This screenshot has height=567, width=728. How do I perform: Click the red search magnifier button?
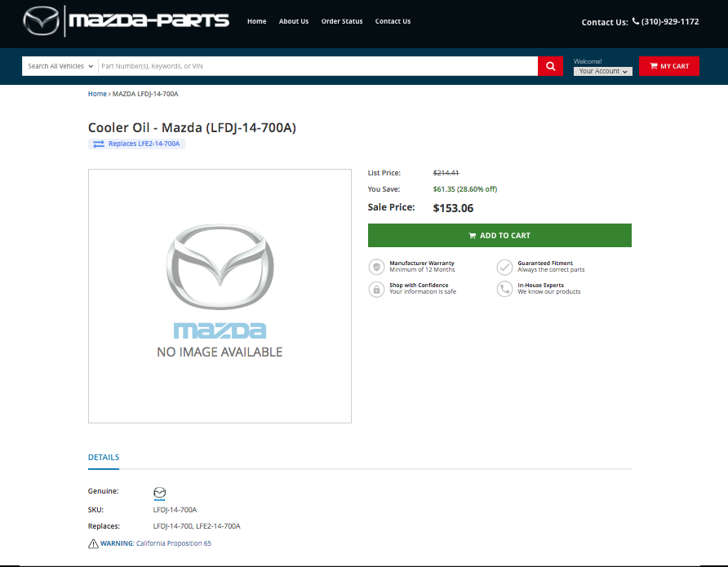click(550, 66)
